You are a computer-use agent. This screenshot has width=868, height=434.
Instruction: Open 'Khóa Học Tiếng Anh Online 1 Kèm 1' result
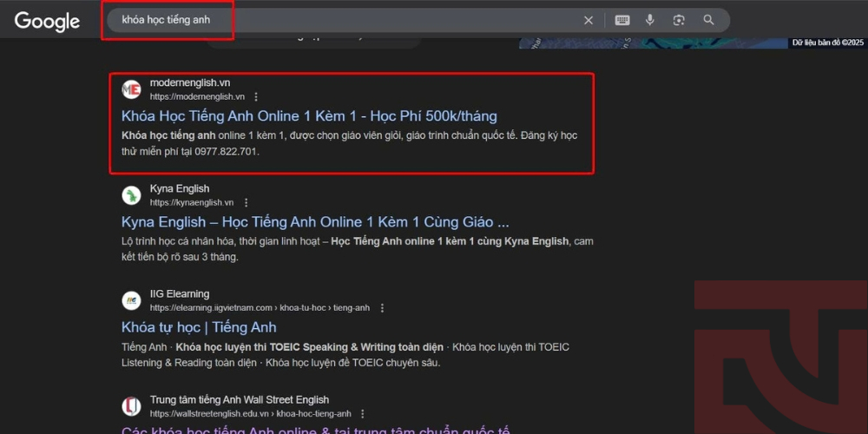pyautogui.click(x=309, y=116)
